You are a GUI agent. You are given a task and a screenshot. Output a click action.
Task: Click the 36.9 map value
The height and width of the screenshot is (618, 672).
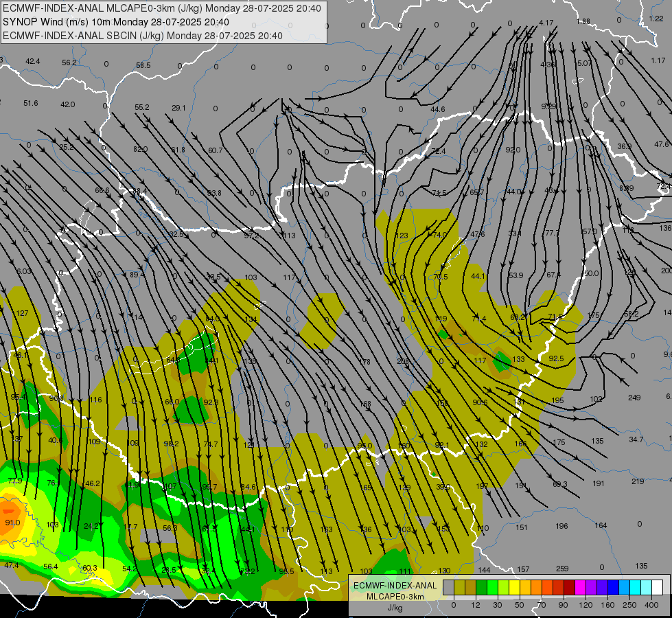pos(624,146)
